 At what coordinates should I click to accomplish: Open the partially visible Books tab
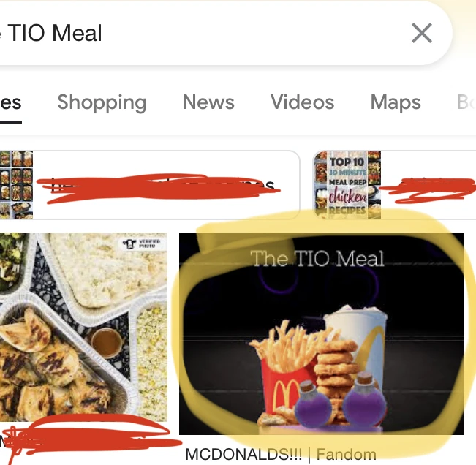(466, 102)
